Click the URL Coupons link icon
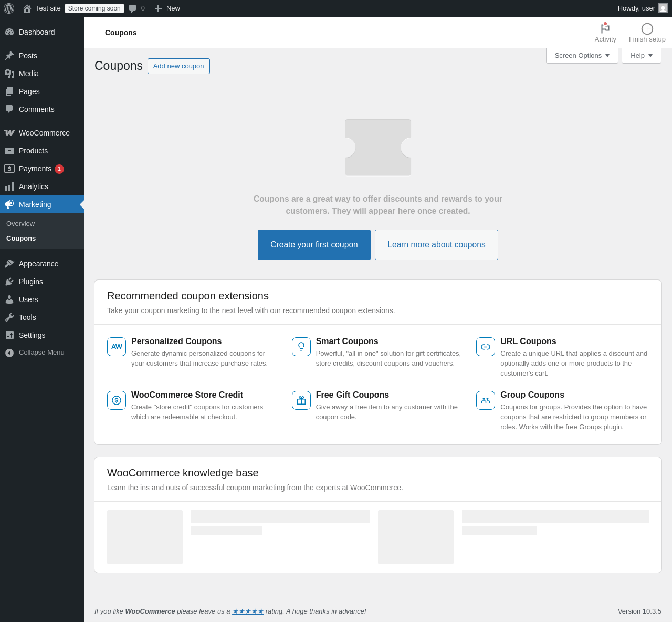672x622 pixels. pyautogui.click(x=486, y=347)
